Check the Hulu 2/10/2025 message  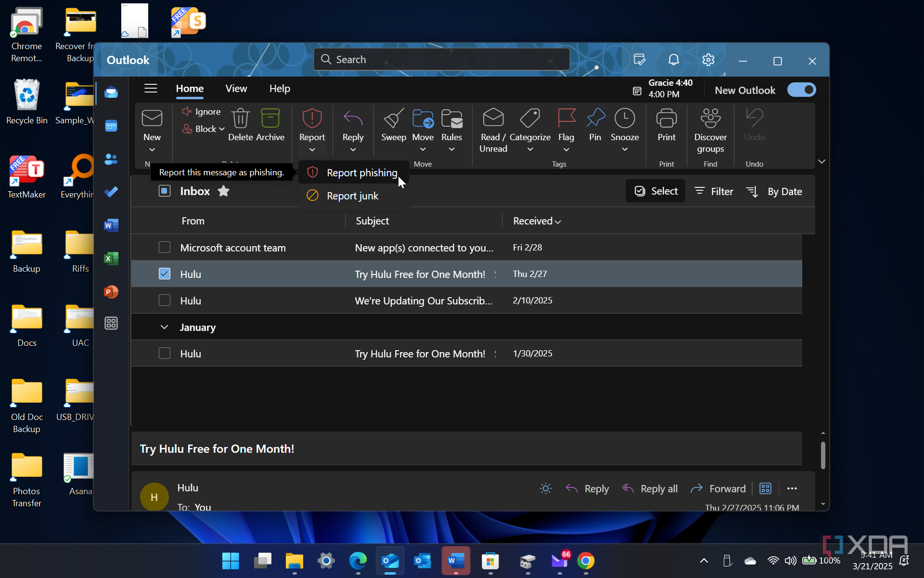(x=165, y=300)
